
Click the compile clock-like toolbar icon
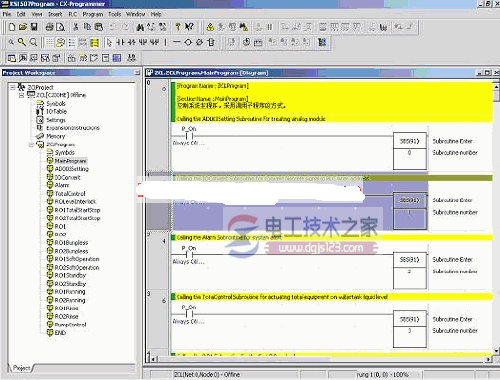tap(246, 42)
